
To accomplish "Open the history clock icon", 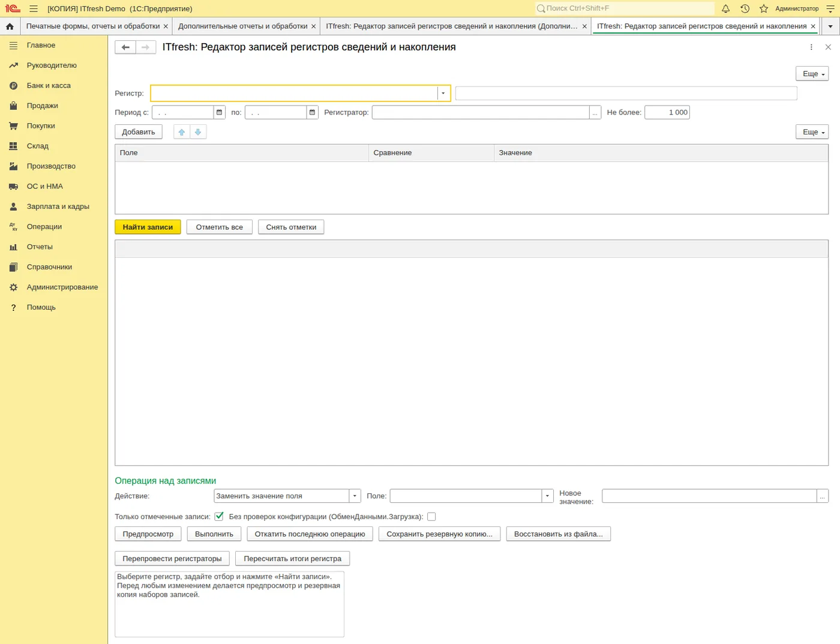I will point(745,8).
